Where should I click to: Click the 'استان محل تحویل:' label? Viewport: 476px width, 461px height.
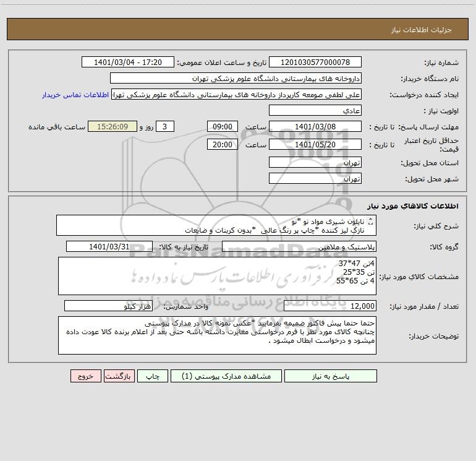coord(430,163)
